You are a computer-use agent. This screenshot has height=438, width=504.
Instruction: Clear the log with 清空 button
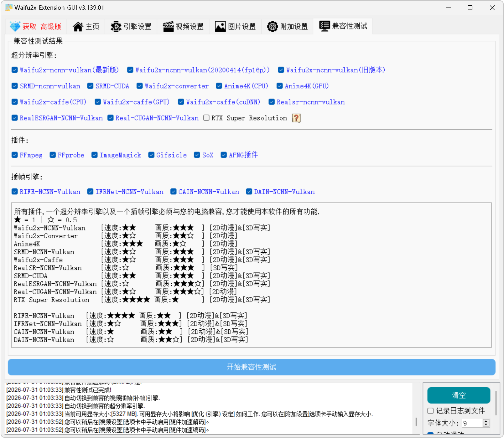click(x=459, y=395)
